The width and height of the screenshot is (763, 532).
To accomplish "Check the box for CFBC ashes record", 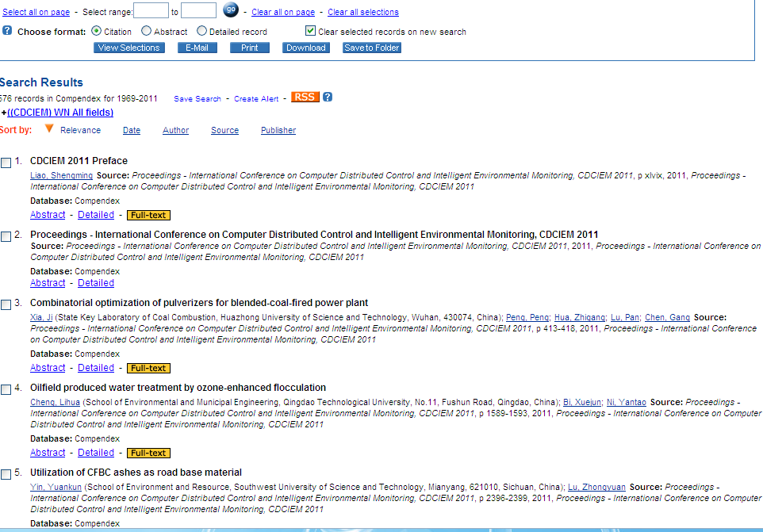I will coord(6,475).
